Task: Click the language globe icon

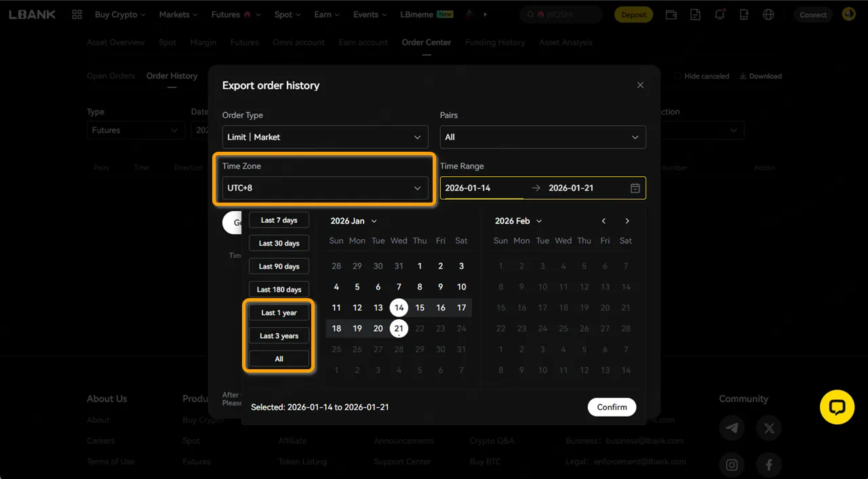Action: [x=768, y=15]
